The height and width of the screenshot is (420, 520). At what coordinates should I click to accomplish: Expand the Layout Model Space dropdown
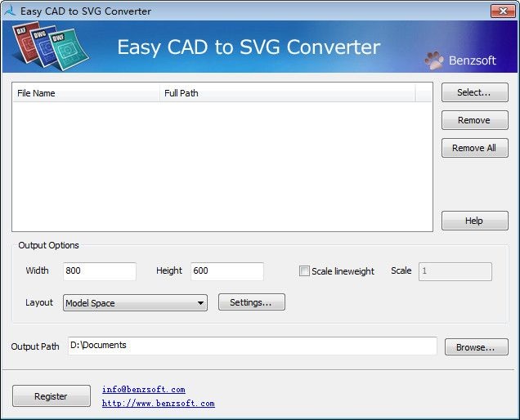135,303
